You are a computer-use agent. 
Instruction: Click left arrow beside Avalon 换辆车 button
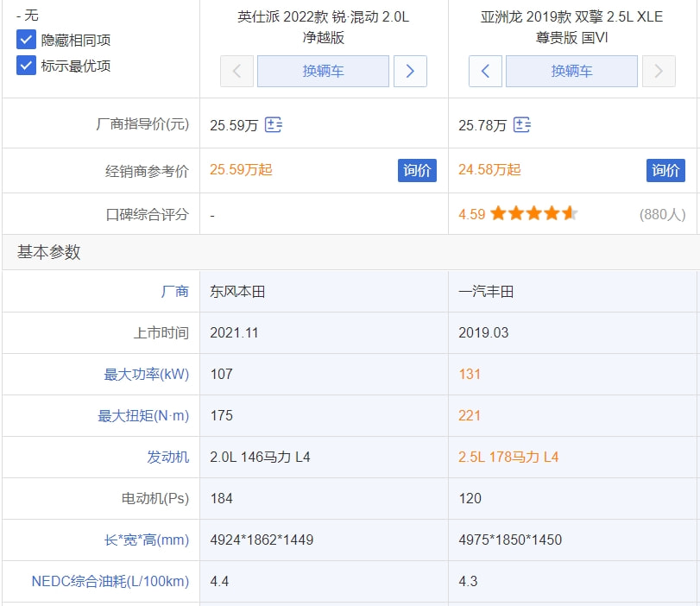[x=485, y=71]
